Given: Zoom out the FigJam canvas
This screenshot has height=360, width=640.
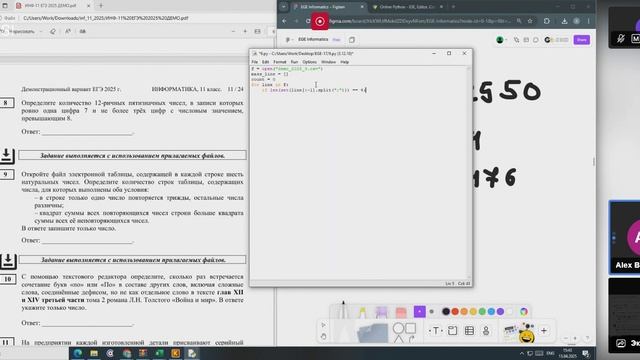Looking at the screenshot, I should click(x=565, y=338).
